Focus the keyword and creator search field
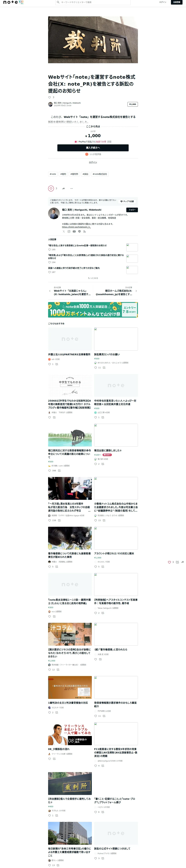The image size is (186, 868). tap(93, 2)
